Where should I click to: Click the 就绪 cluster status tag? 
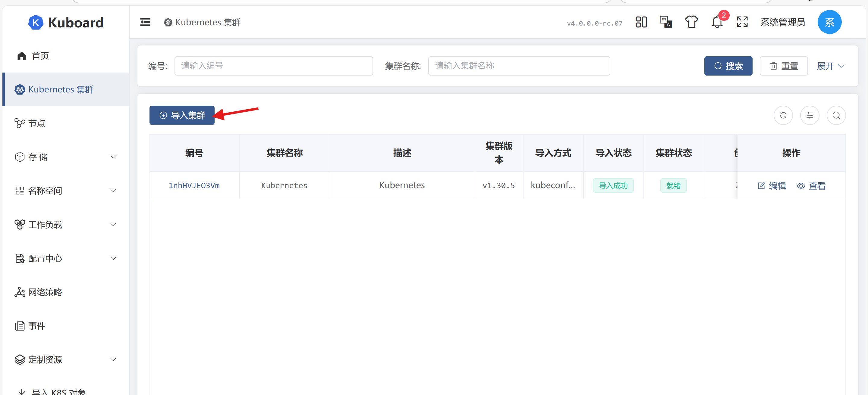click(673, 186)
